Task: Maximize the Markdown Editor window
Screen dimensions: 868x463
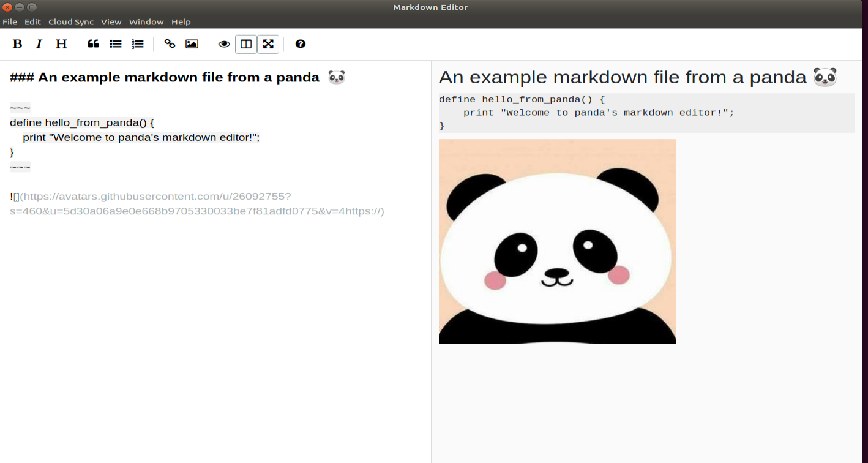Action: click(x=32, y=7)
